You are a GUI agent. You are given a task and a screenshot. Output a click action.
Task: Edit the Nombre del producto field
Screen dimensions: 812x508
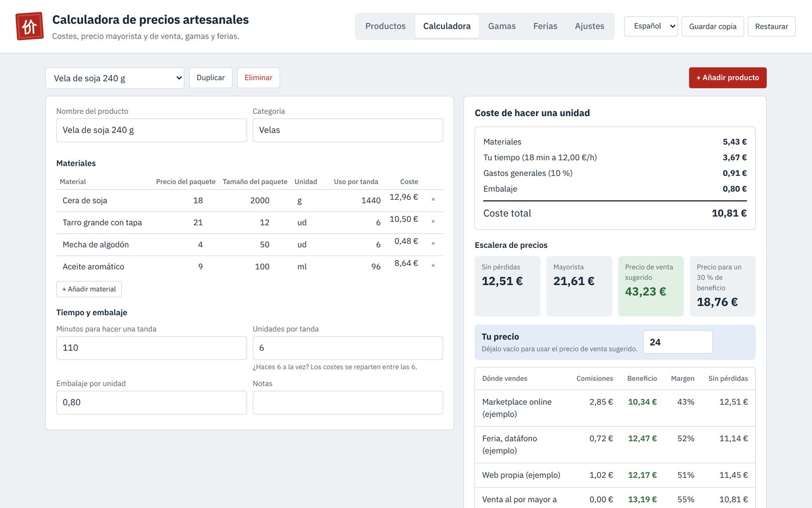151,130
